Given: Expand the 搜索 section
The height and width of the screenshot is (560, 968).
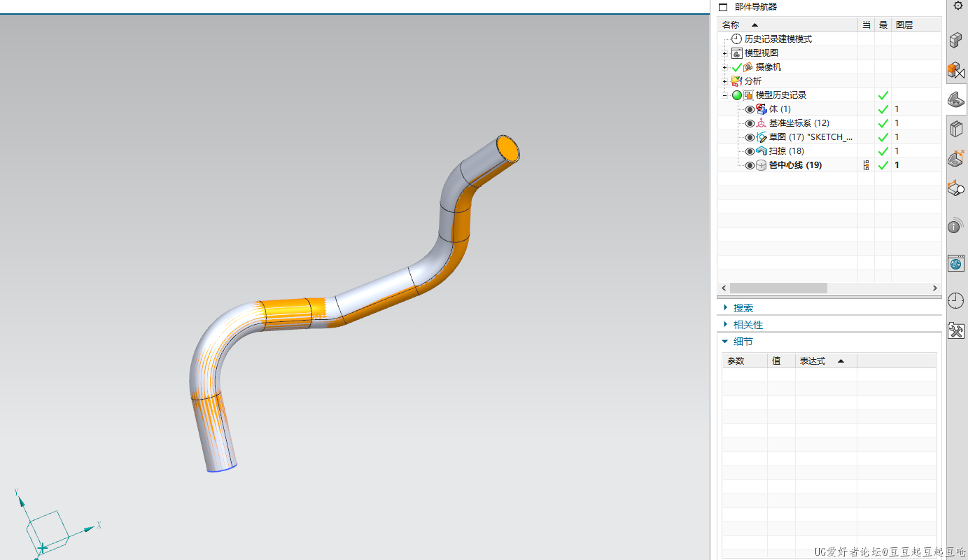Looking at the screenshot, I should (x=726, y=308).
